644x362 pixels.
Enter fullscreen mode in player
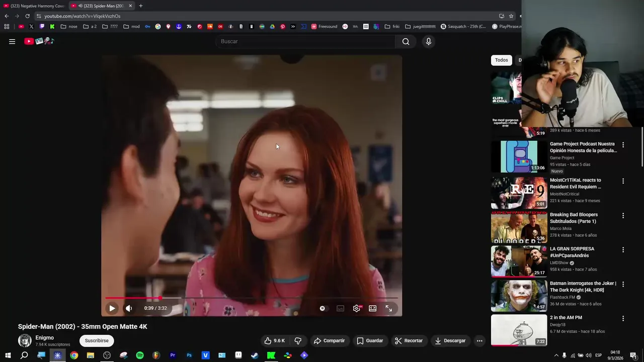pos(389,308)
